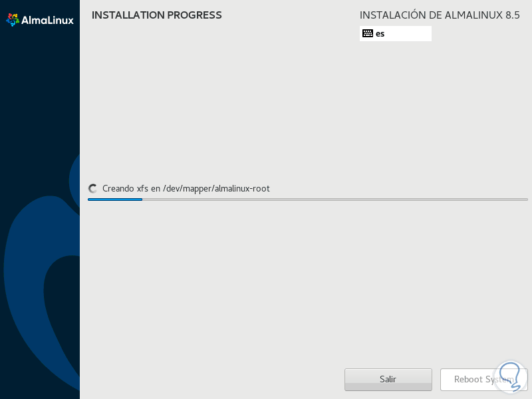Click the keyboard layout icon
This screenshot has height=399, width=532.
coord(368,33)
